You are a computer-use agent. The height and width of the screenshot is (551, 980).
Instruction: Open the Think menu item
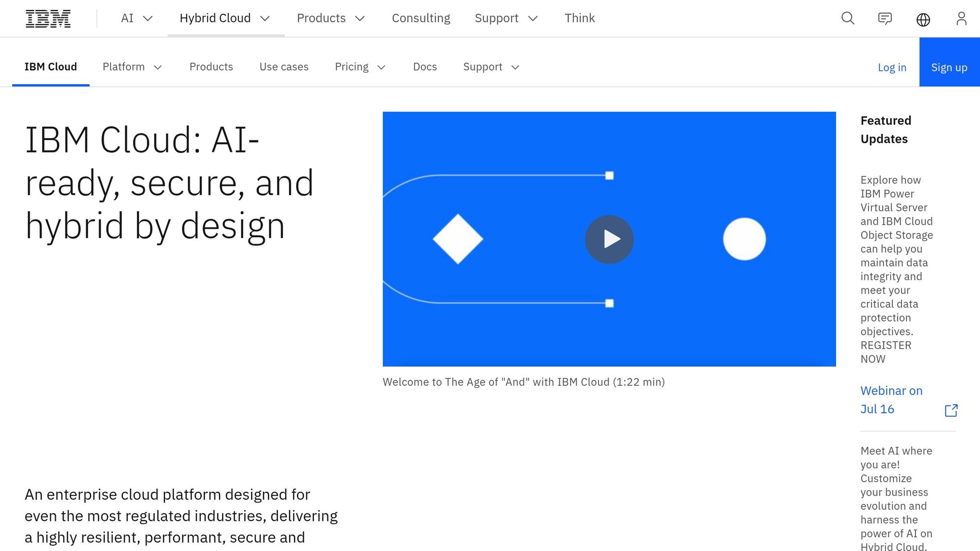[579, 18]
